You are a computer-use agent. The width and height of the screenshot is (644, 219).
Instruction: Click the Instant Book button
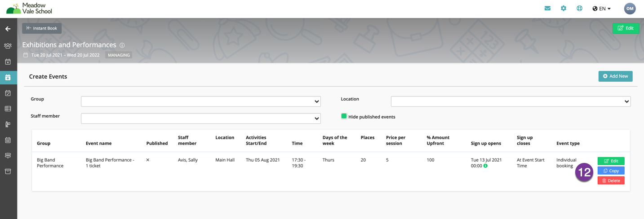pyautogui.click(x=42, y=28)
